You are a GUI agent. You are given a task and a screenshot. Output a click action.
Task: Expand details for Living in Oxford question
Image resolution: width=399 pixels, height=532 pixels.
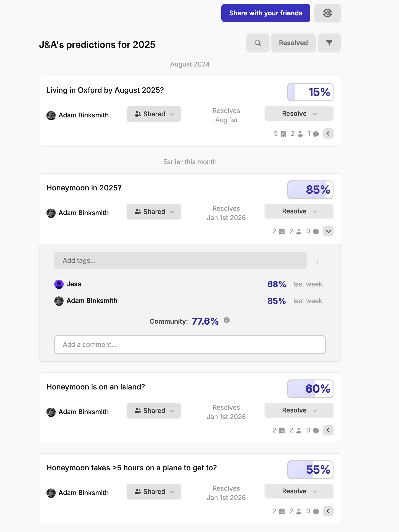click(328, 134)
